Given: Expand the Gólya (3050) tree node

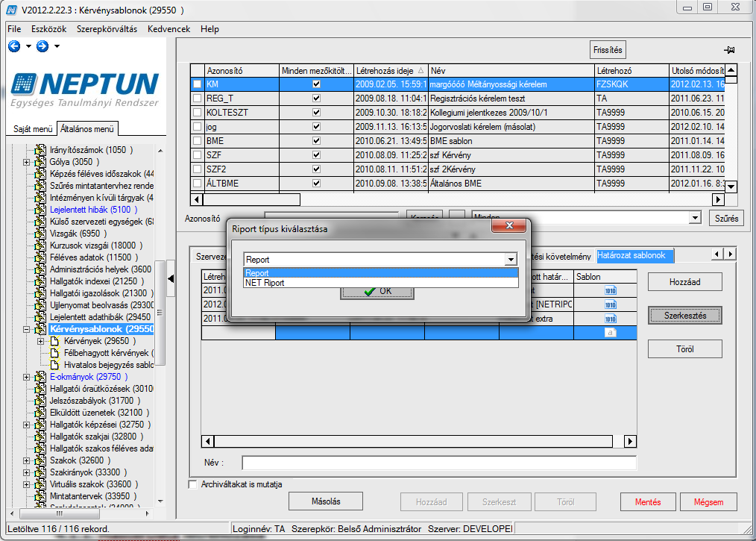Looking at the screenshot, I should [27, 162].
